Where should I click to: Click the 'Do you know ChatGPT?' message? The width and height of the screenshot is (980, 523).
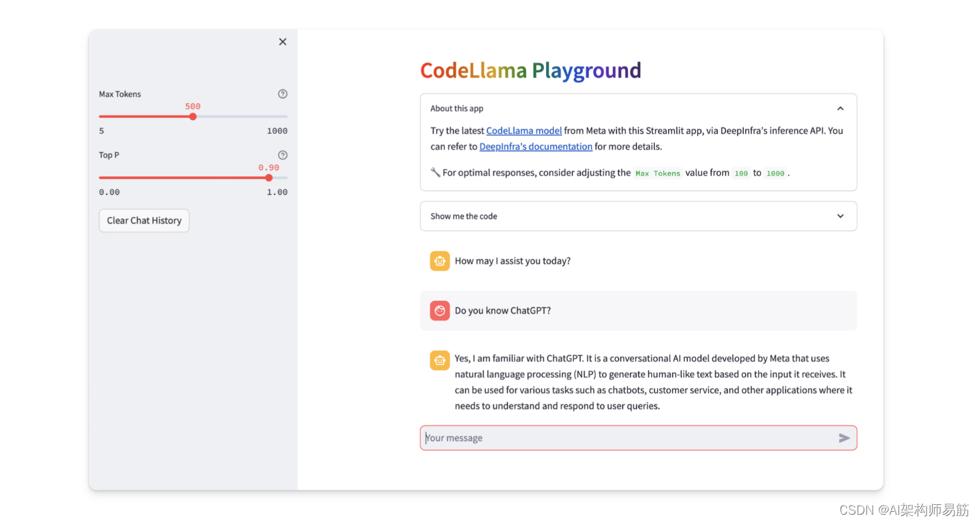click(502, 311)
